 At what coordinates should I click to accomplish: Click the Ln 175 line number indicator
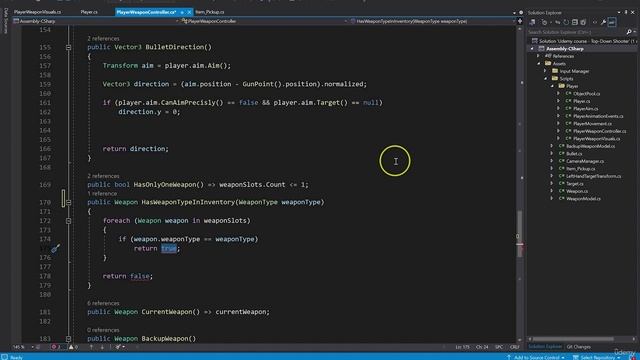(x=462, y=347)
